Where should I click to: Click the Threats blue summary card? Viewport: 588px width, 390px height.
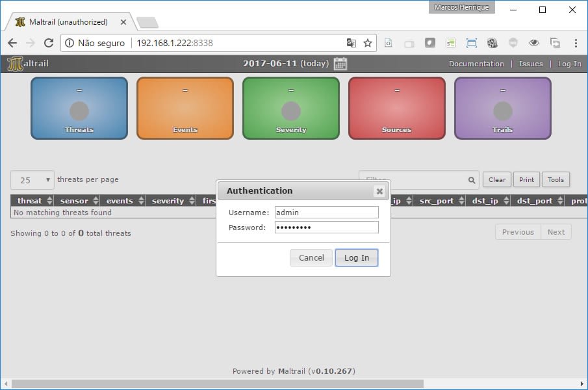click(79, 109)
